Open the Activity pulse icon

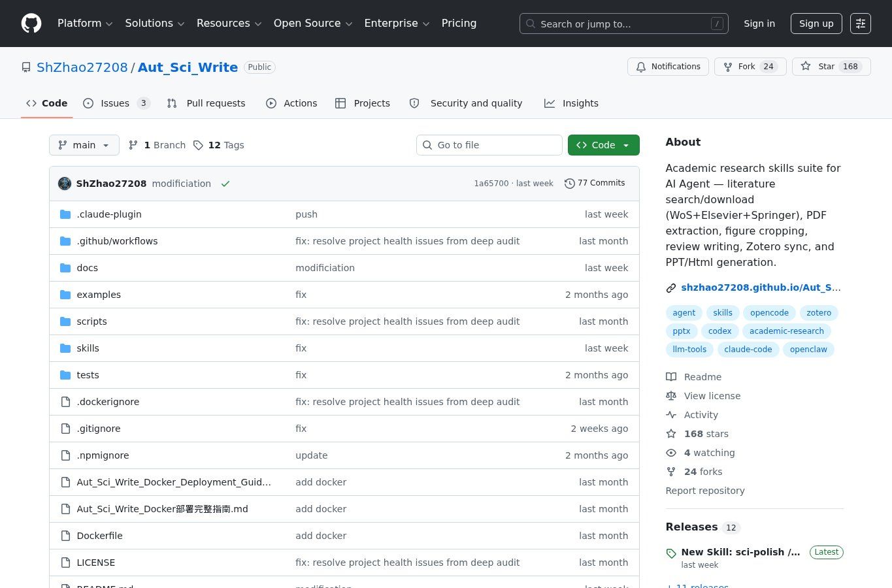(x=671, y=415)
